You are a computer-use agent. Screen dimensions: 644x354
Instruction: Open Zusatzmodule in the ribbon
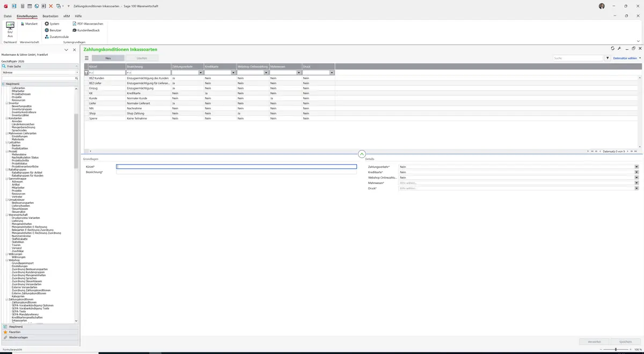57,36
